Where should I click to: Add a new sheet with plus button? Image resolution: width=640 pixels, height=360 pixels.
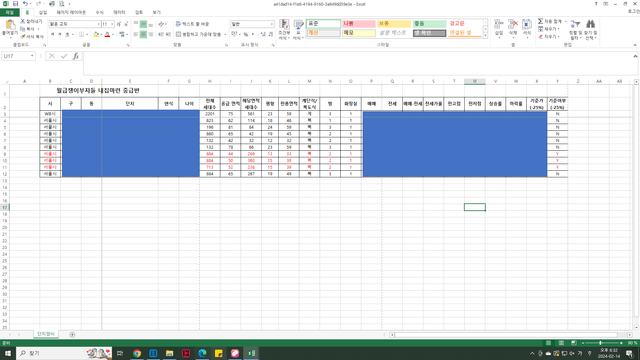click(x=72, y=335)
